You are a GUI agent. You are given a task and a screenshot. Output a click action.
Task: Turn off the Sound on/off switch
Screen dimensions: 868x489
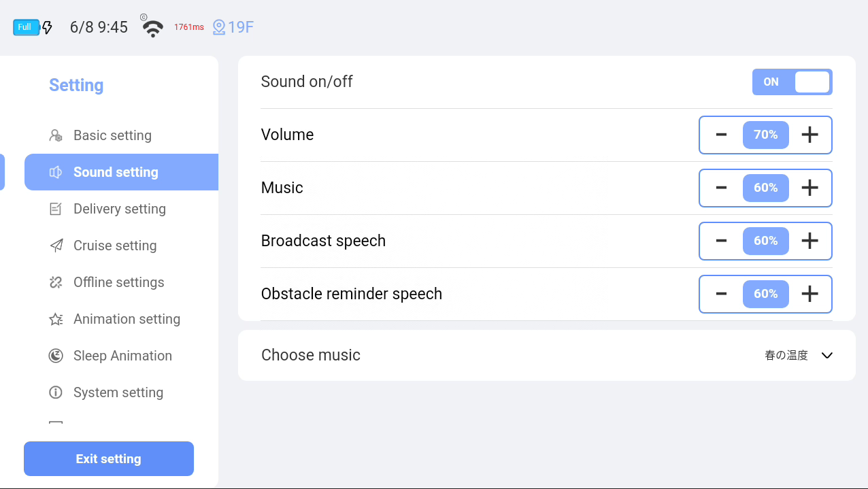(x=792, y=82)
